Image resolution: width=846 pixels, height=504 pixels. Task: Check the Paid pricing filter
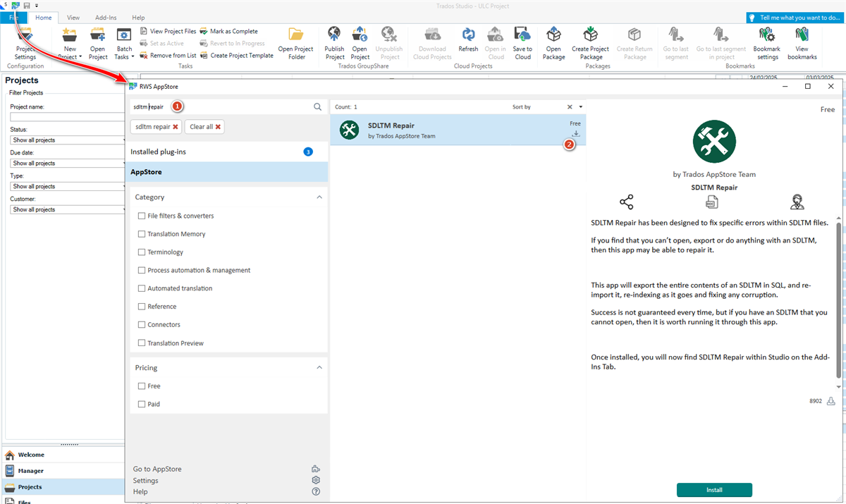click(x=142, y=405)
